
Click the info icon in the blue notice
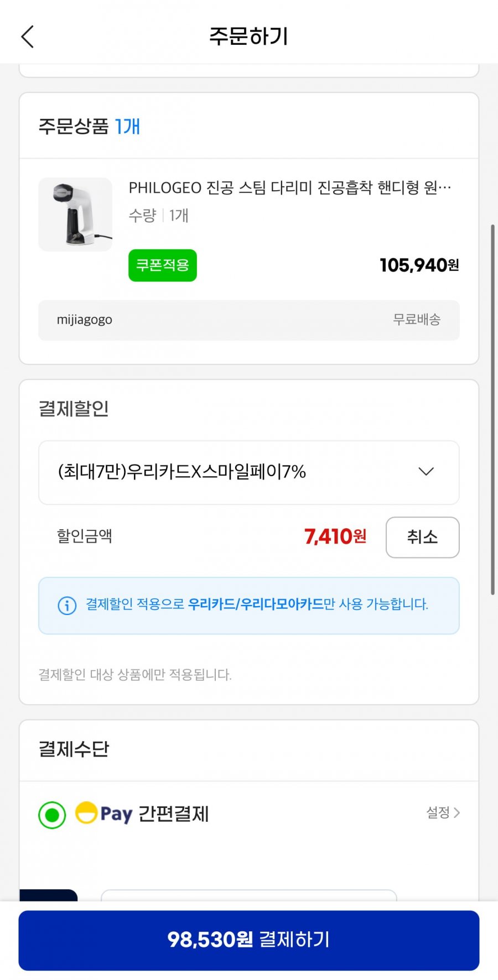click(67, 606)
